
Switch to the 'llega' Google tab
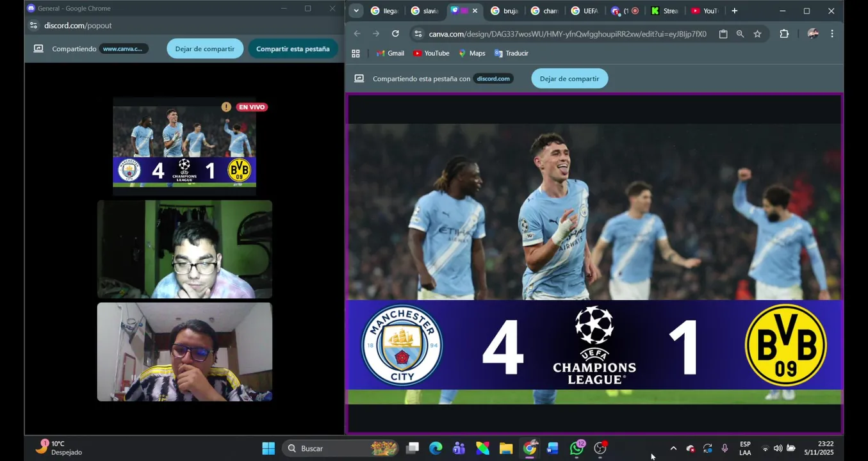pos(385,11)
